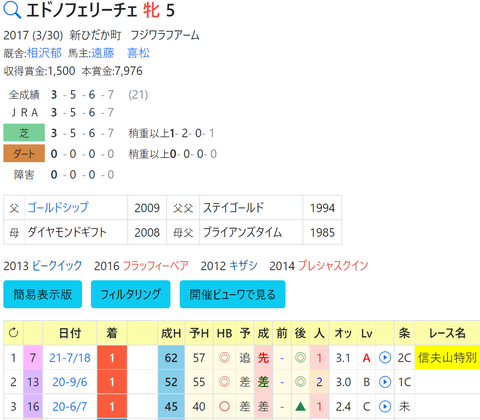Sort by 成H column header
This screenshot has width=480, height=420.
pyautogui.click(x=171, y=333)
